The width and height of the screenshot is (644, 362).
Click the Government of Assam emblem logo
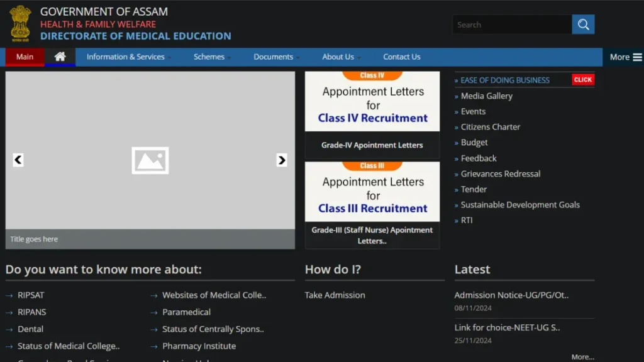[x=20, y=23]
